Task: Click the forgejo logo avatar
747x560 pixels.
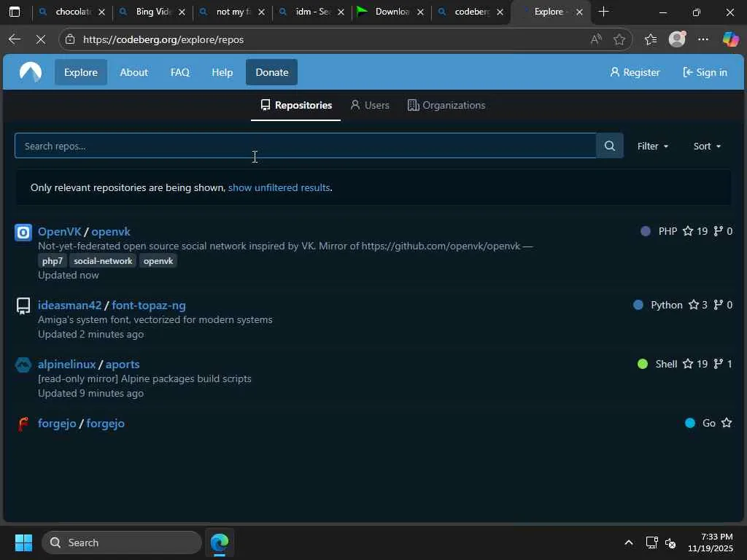Action: point(23,424)
